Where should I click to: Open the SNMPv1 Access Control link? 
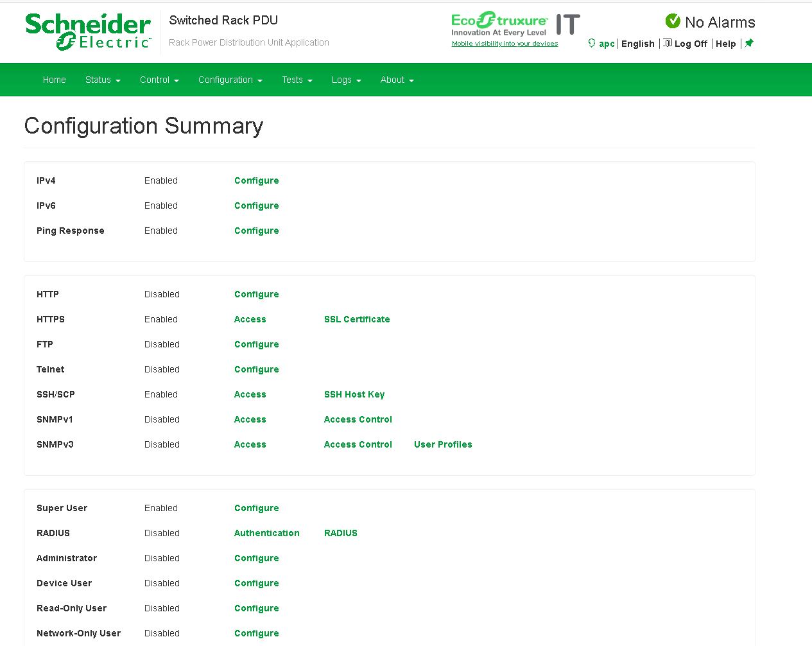click(358, 419)
